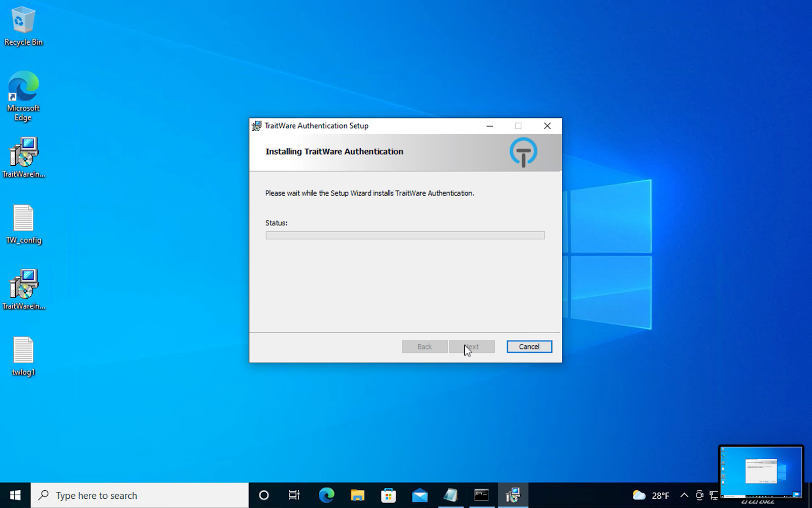Open Microsoft Store from the taskbar
This screenshot has height=508, width=812.
pos(388,495)
